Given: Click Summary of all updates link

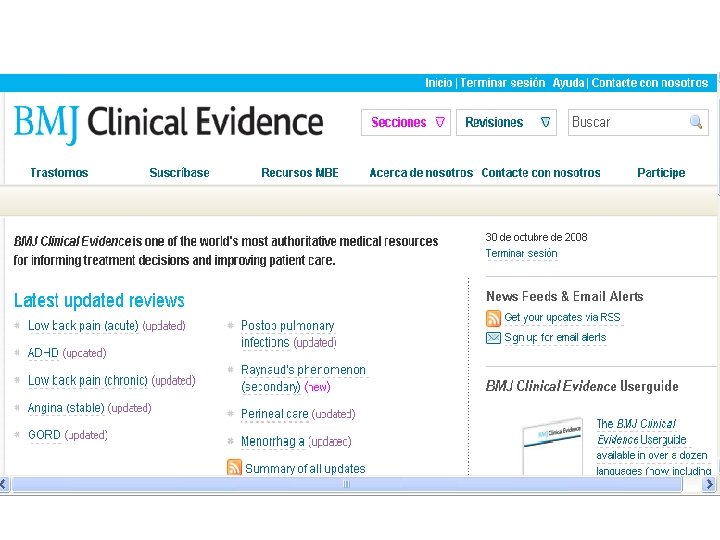Looking at the screenshot, I should click(305, 468).
